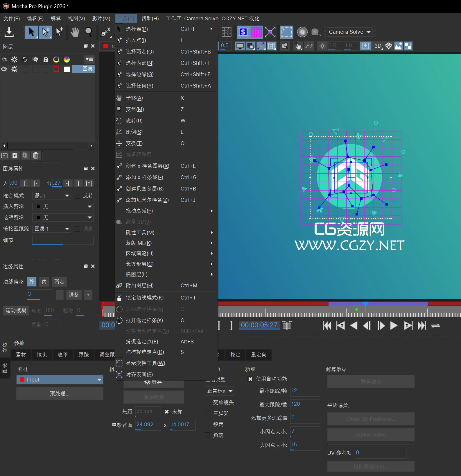Click the red layer outline color swatch
Viewport: 461px width, 476px height.
(56, 69)
